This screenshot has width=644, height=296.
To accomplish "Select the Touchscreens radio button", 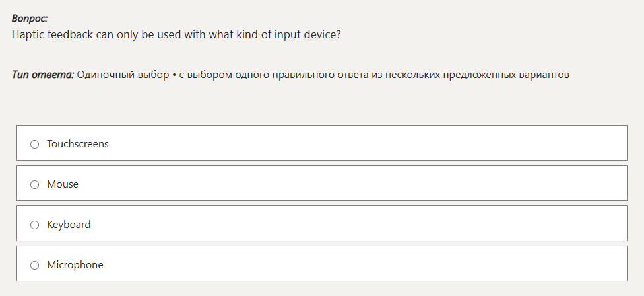I will 35,144.
